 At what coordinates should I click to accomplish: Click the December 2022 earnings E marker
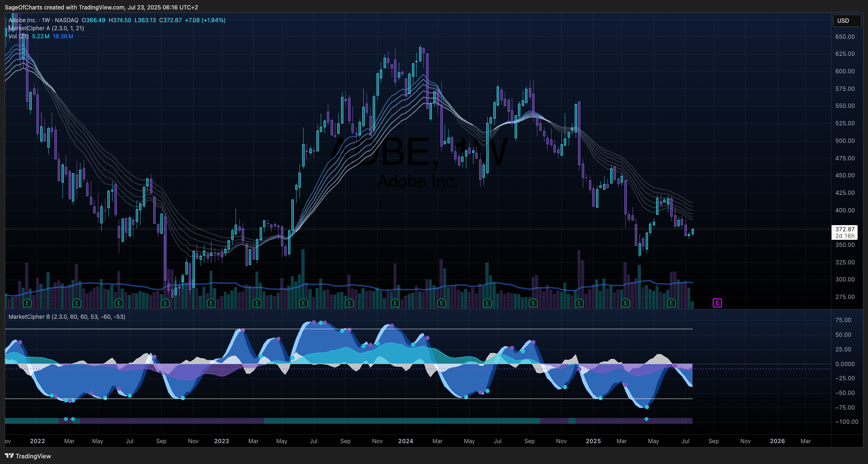pyautogui.click(x=211, y=303)
